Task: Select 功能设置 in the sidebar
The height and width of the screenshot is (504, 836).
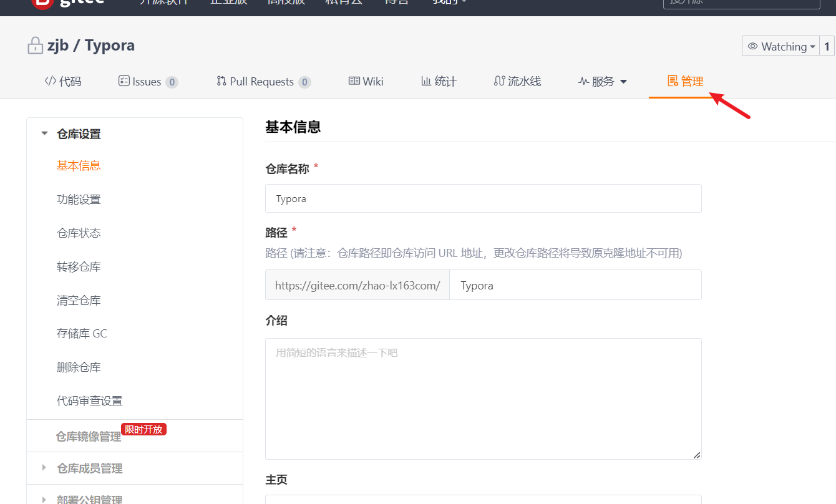Action: [x=79, y=199]
